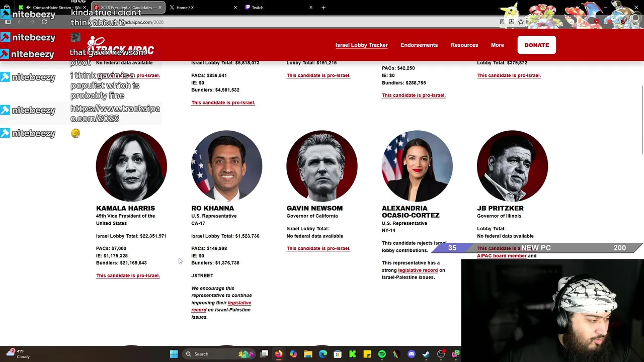644x362 pixels.
Task: Open Ro Khanna's legislative record link
Action: 221,306
